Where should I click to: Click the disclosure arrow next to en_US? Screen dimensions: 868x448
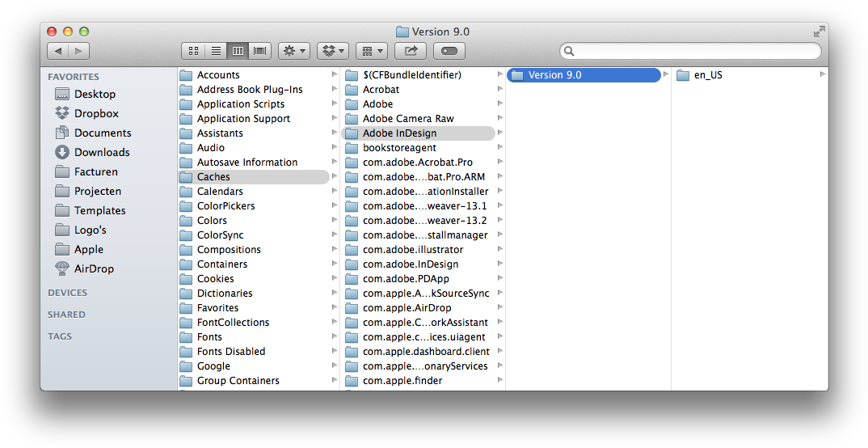(x=823, y=74)
